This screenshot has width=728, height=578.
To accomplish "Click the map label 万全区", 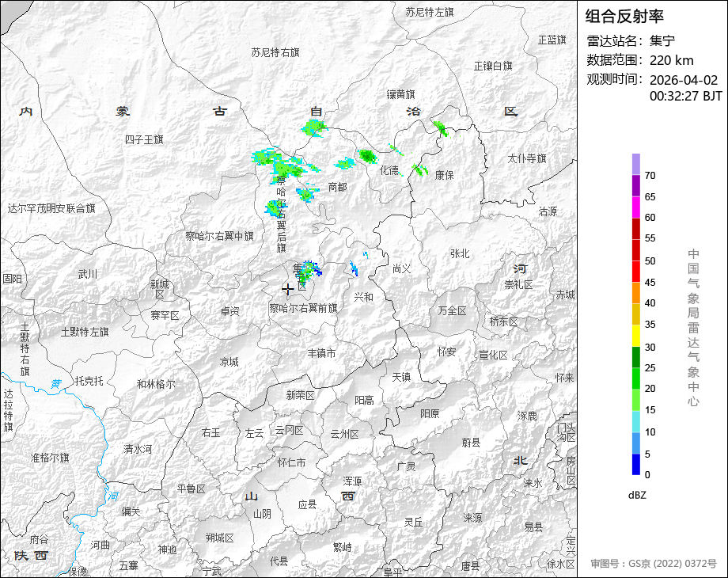I will [x=452, y=311].
